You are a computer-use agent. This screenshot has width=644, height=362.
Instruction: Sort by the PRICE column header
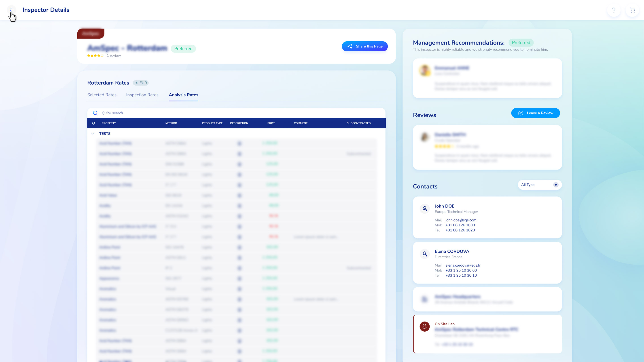(271, 123)
